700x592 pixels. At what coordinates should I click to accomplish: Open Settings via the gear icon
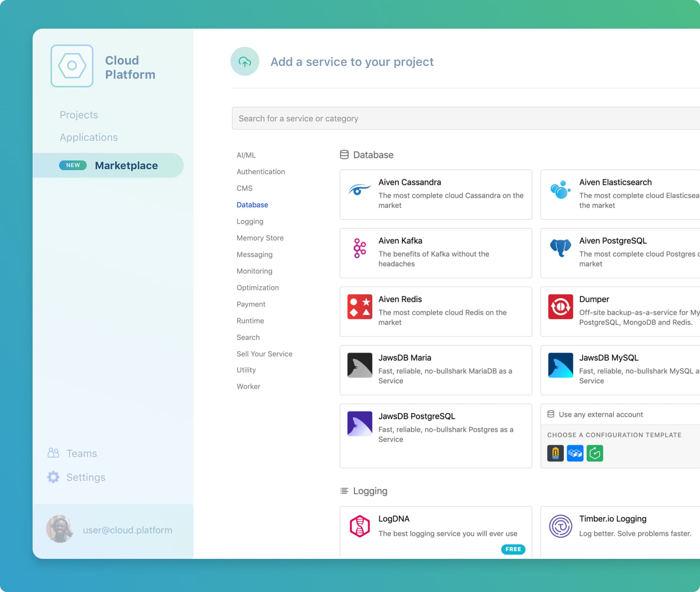pos(53,477)
